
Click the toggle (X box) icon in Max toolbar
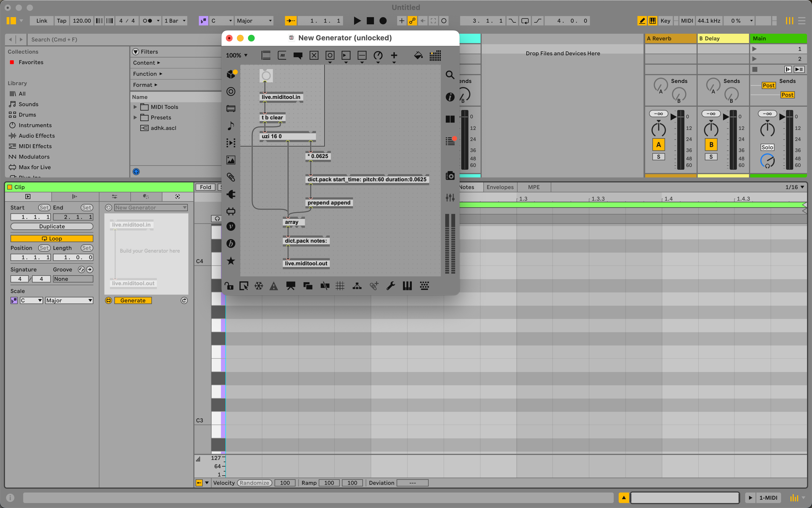[314, 55]
